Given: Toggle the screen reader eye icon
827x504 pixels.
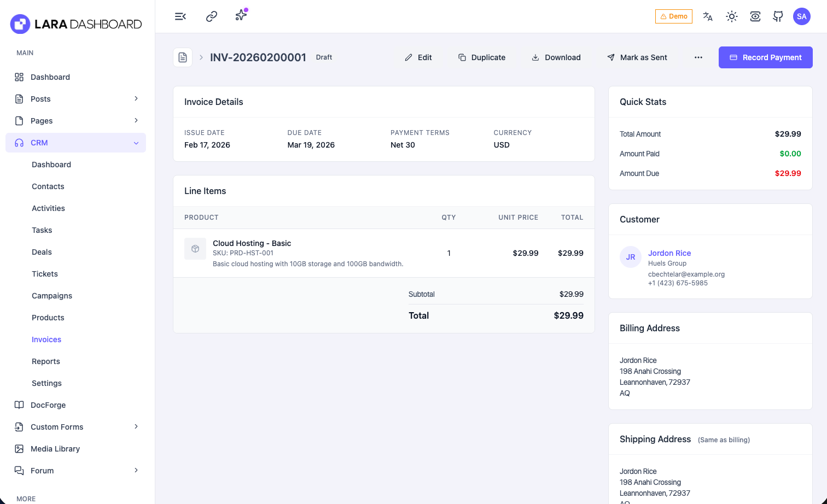Looking at the screenshot, I should pyautogui.click(x=755, y=16).
